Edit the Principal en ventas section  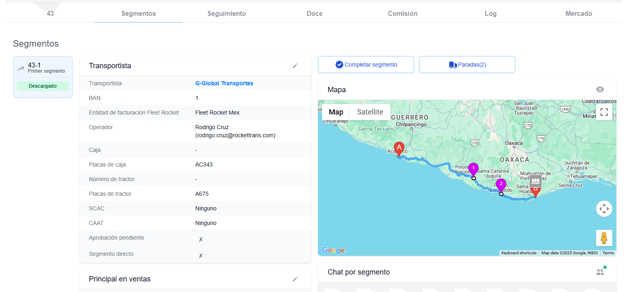pyautogui.click(x=295, y=279)
